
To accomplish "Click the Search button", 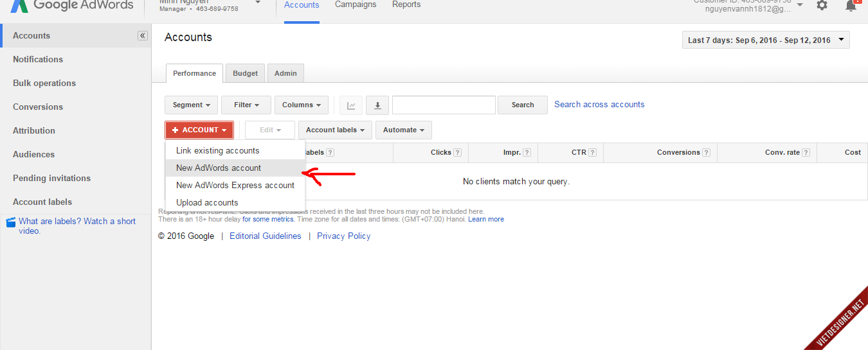I will point(523,105).
